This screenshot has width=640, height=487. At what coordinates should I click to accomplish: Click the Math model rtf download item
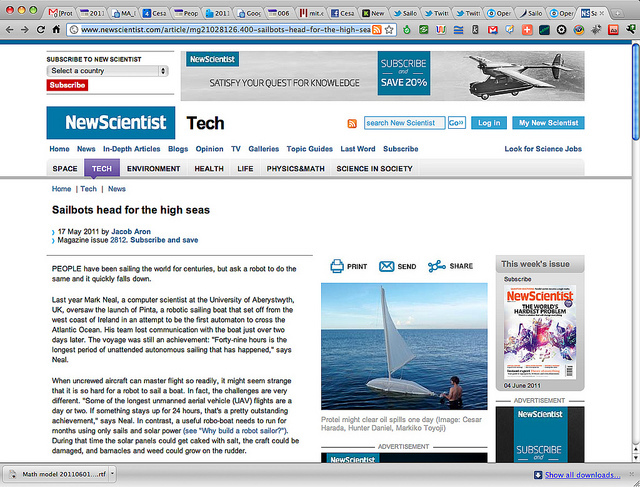60,474
